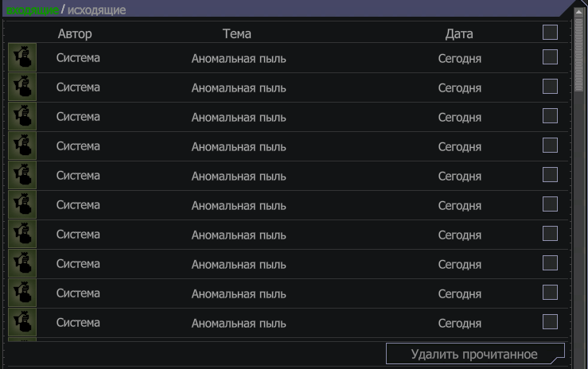This screenshot has width=588, height=369.
Task: Select the third row's system avatar icon
Action: [22, 116]
